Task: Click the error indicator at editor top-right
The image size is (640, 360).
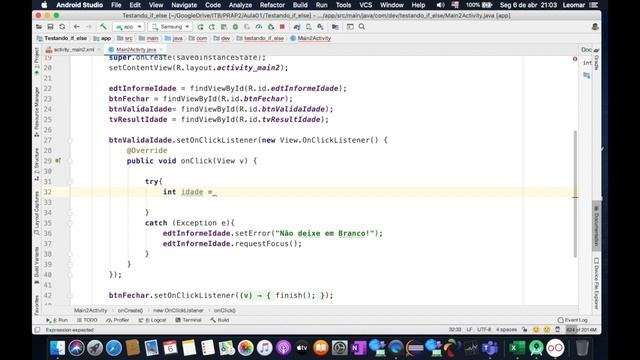Action: tap(575, 59)
